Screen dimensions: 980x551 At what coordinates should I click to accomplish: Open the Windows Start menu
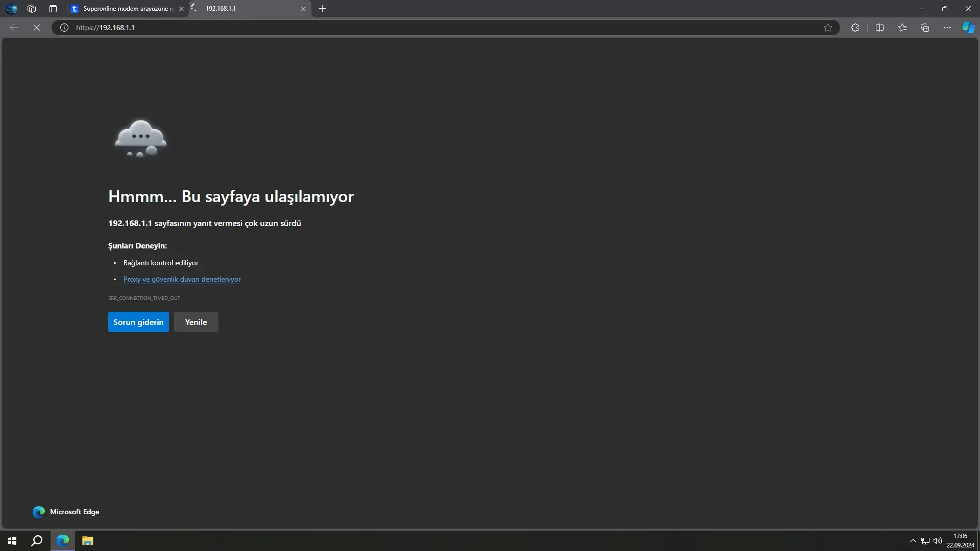12,541
